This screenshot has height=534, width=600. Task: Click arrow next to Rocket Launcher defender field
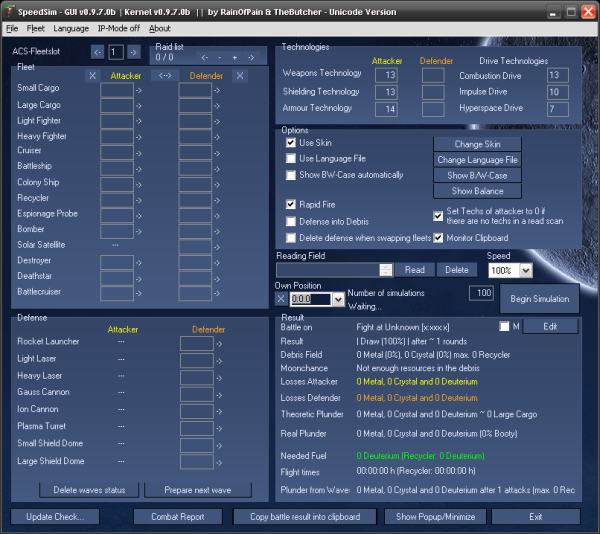tap(219, 344)
